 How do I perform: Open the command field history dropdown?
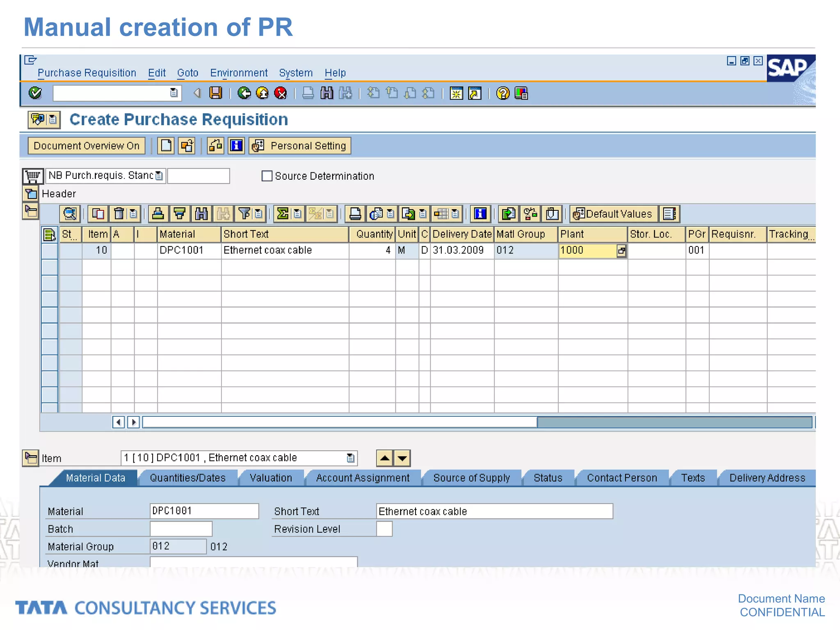pyautogui.click(x=174, y=93)
